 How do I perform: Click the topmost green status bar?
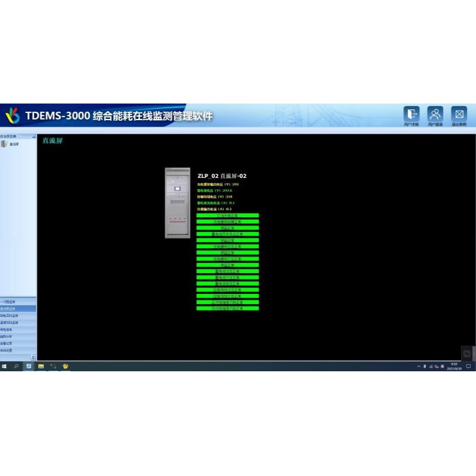coord(227,215)
